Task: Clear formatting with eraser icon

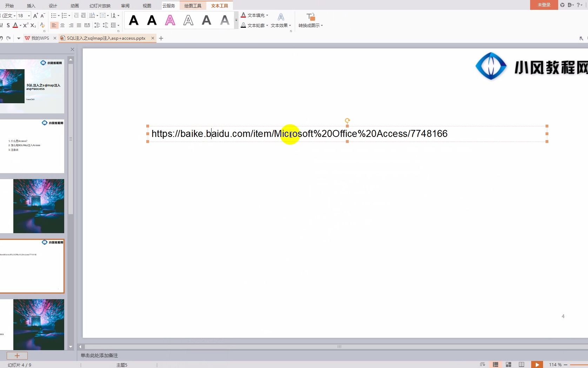Action: [42, 25]
